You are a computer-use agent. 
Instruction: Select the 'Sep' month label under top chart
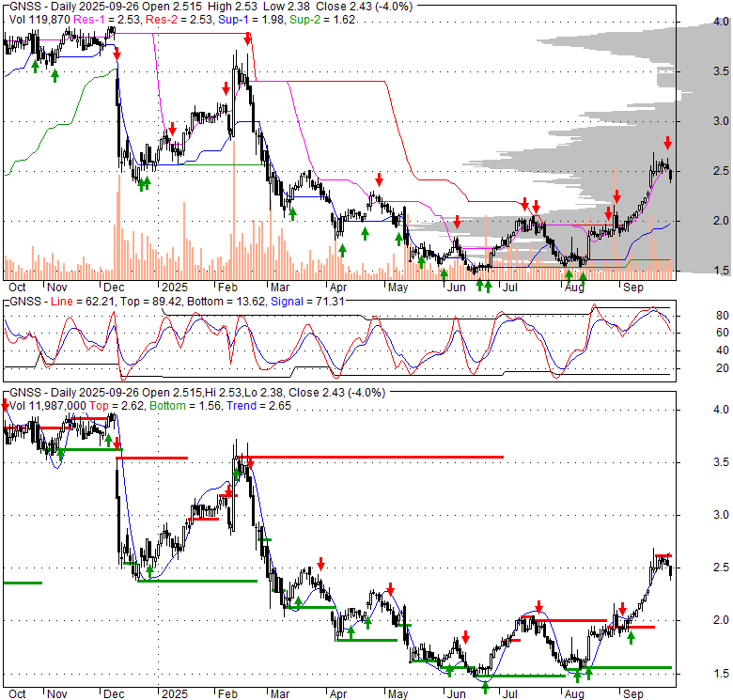[633, 288]
